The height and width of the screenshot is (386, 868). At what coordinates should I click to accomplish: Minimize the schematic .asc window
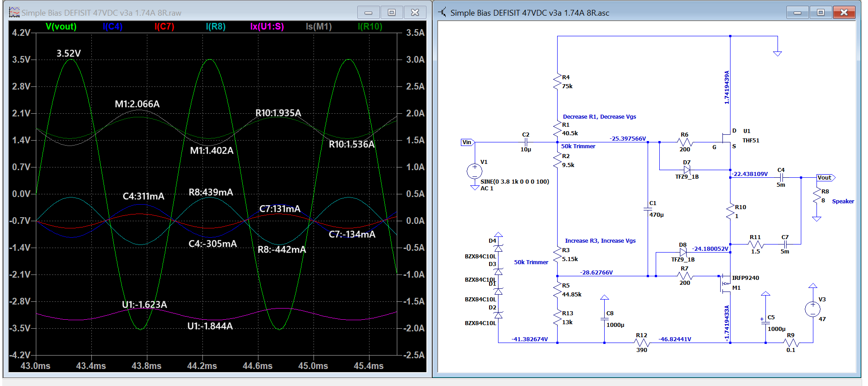click(x=797, y=13)
